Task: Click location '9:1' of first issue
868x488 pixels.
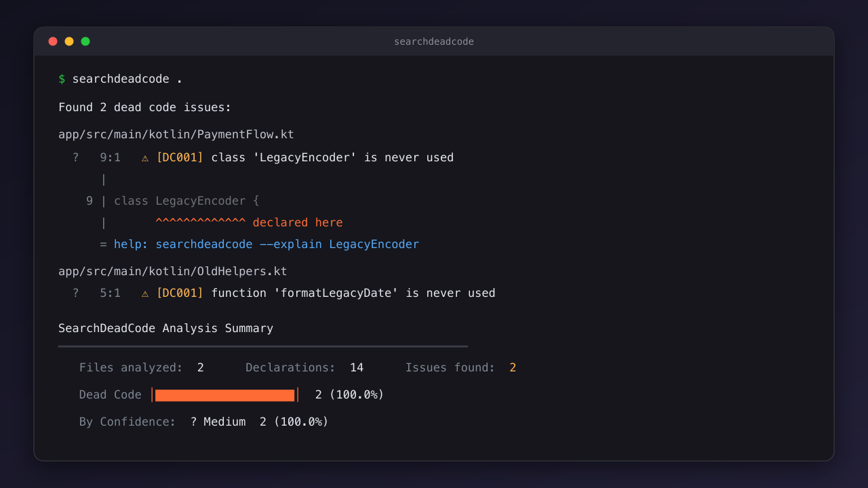Action: pos(110,157)
